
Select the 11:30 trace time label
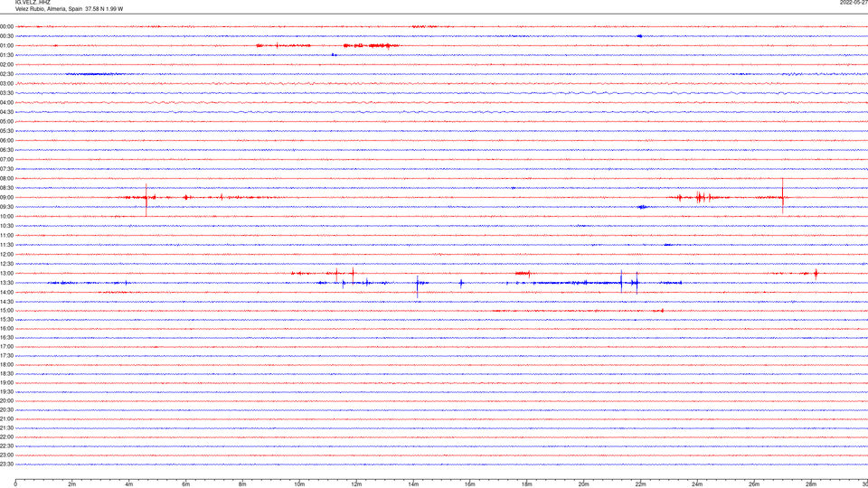[6, 245]
